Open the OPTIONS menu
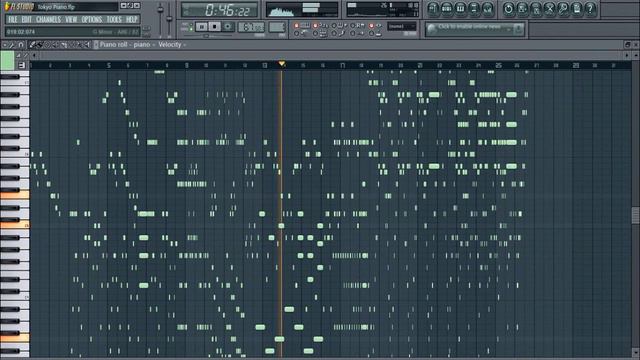The width and height of the screenshot is (640, 360). click(x=92, y=20)
